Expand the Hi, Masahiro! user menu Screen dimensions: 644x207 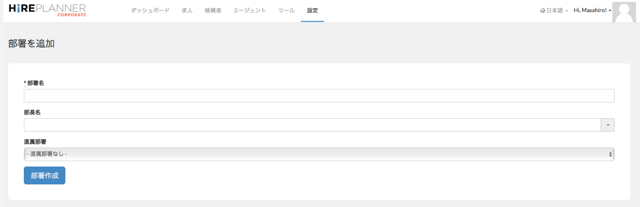coord(592,10)
